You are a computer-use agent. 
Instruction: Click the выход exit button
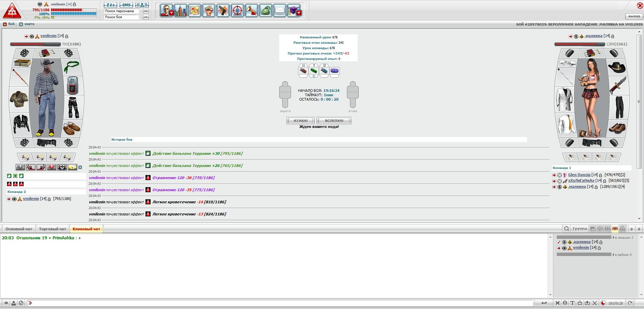coord(634,16)
